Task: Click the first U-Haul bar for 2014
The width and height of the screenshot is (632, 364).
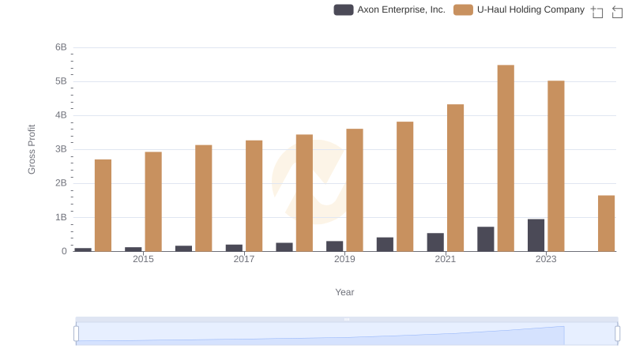Action: (103, 205)
